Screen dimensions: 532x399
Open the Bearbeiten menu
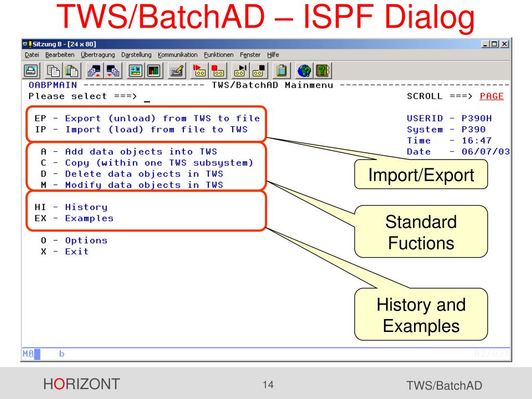click(x=60, y=55)
